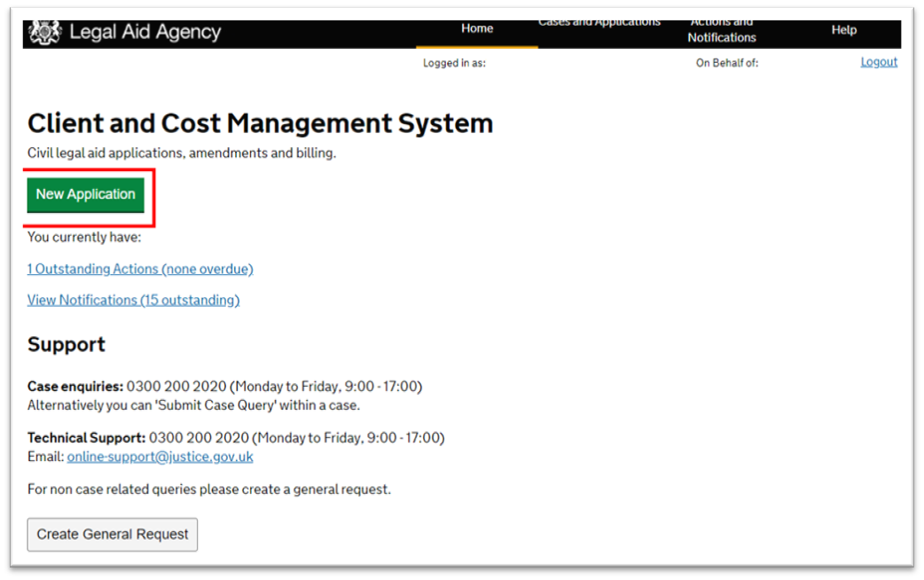Start a New Application
Image resolution: width=924 pixels, height=580 pixels.
(85, 194)
